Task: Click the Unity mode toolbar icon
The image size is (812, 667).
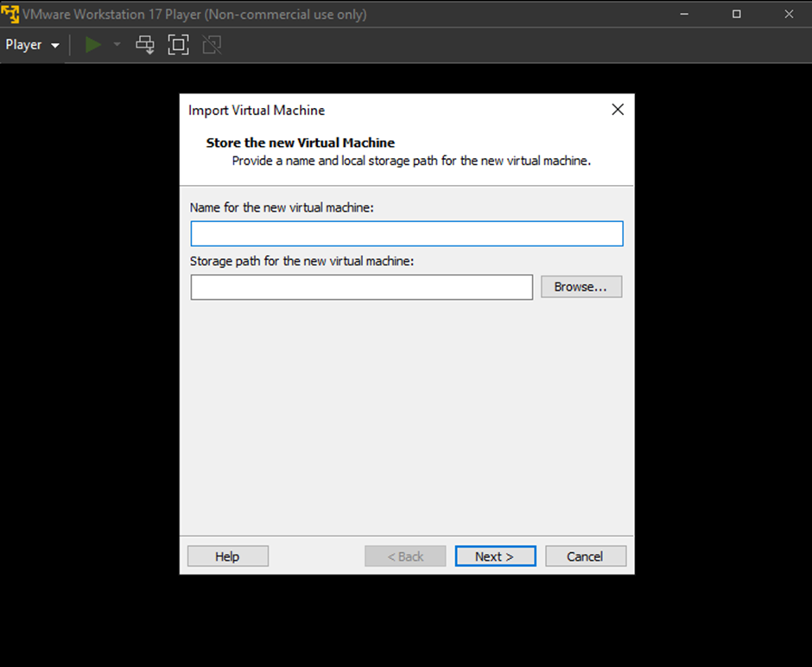Action: [x=212, y=45]
